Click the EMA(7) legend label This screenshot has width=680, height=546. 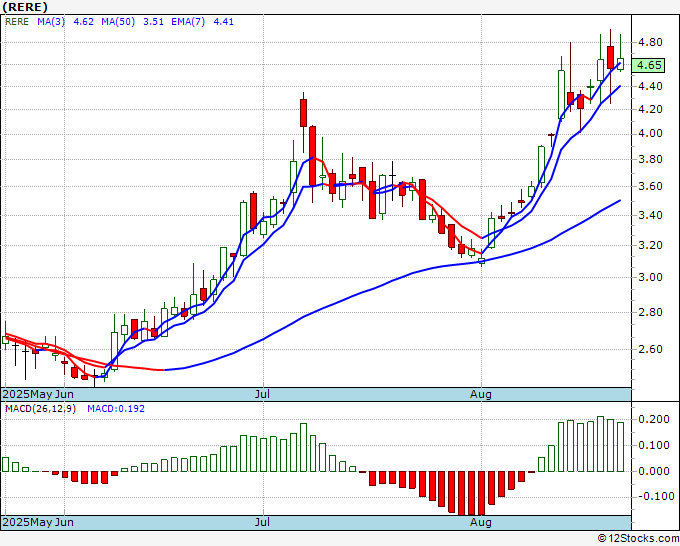pos(188,22)
